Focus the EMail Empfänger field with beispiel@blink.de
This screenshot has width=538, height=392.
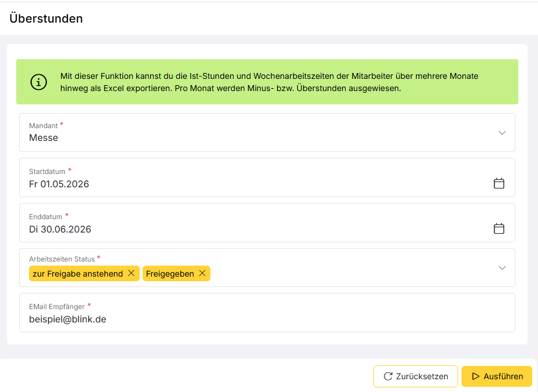click(x=267, y=313)
